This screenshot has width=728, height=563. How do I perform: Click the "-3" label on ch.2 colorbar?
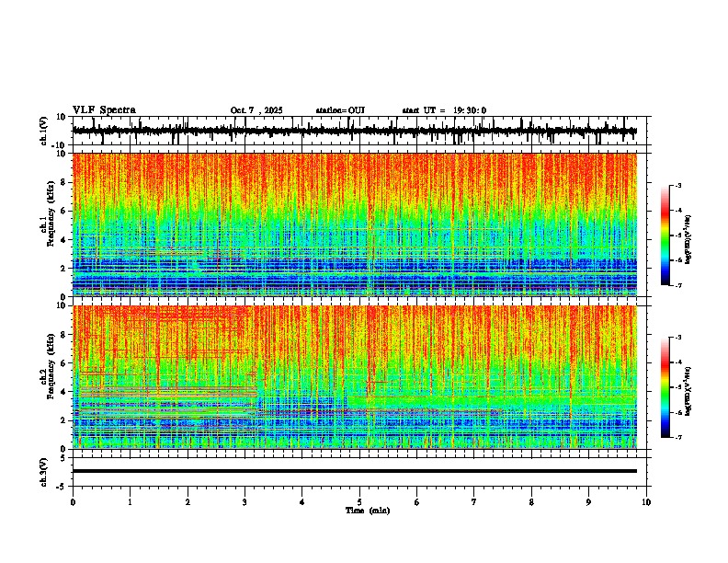tap(677, 338)
